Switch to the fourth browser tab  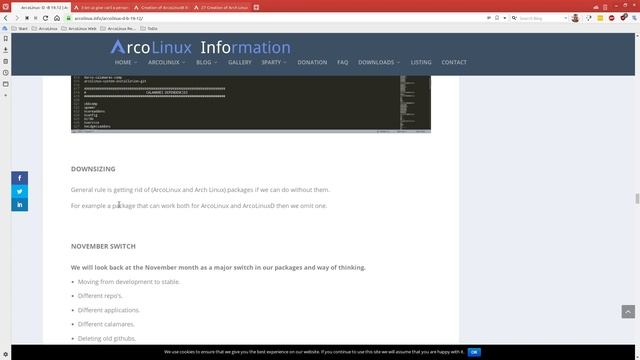pos(221,7)
